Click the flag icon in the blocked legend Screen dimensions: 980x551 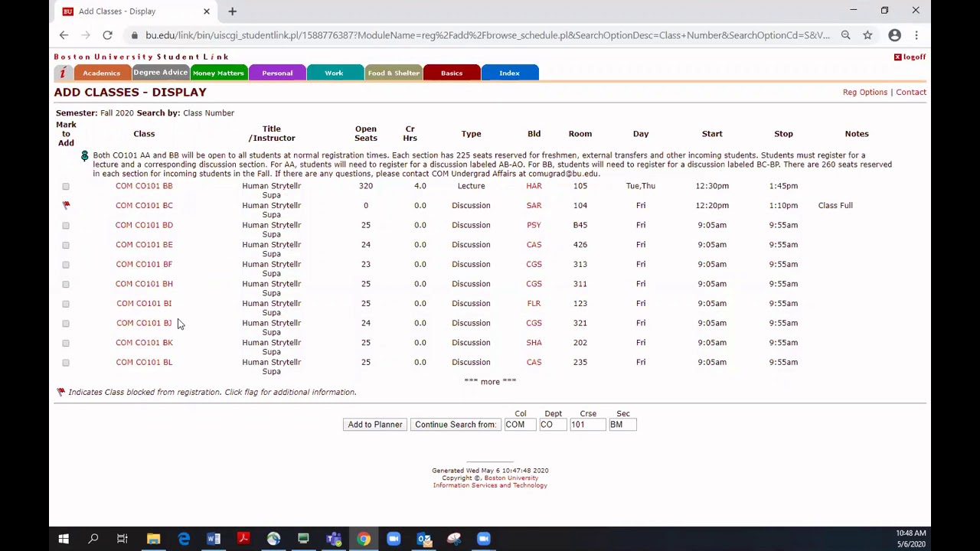[60, 392]
